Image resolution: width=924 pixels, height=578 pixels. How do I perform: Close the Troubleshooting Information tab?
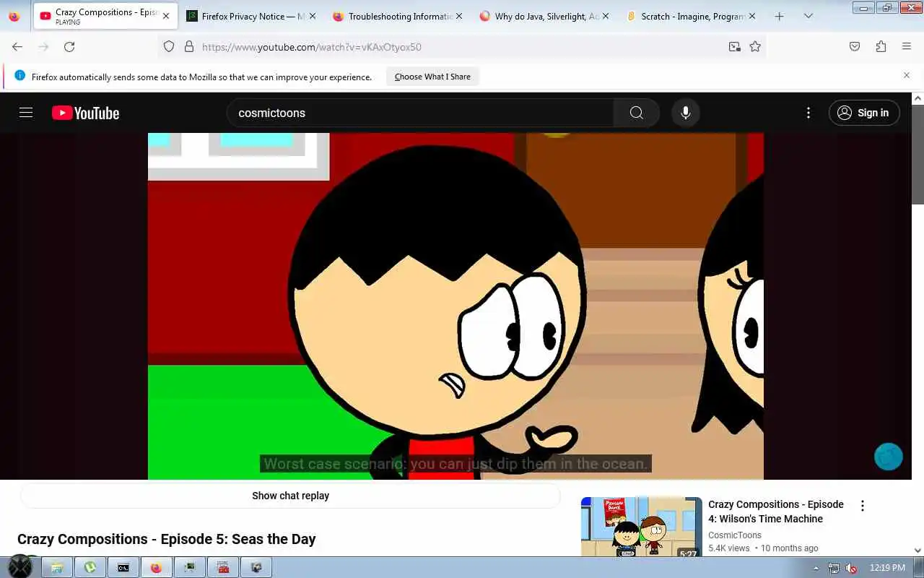click(458, 16)
